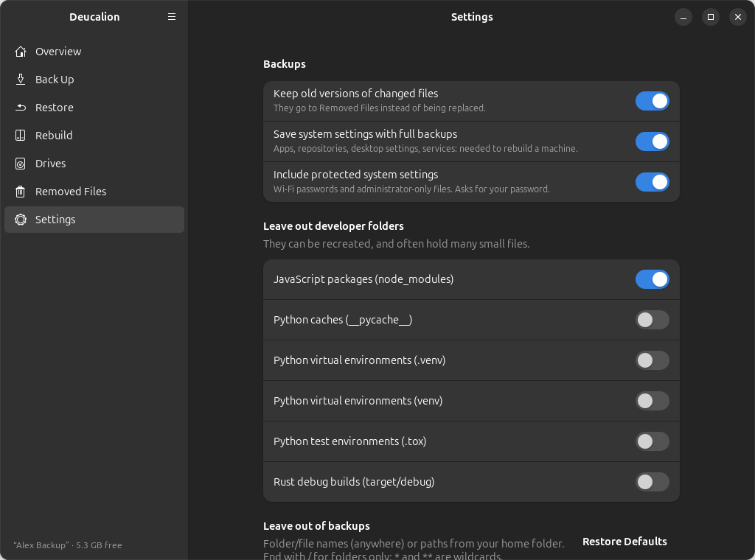Click the Rebuild icon in sidebar
755x560 pixels.
click(20, 135)
